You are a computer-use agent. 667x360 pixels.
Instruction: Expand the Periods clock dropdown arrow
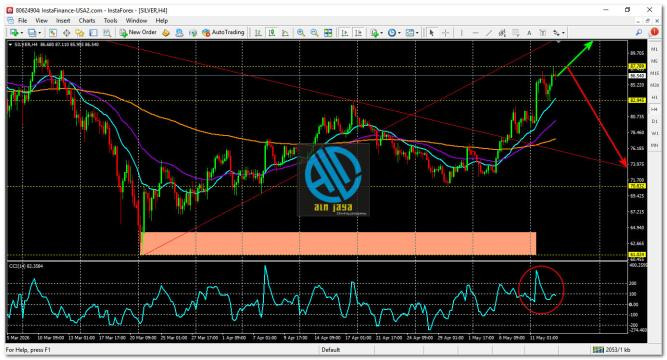[x=399, y=33]
